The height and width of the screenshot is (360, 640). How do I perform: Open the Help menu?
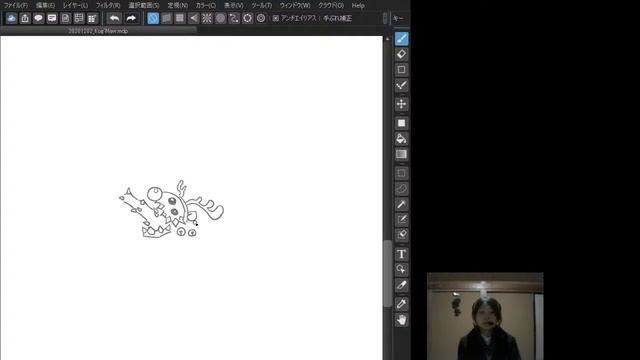click(x=358, y=5)
